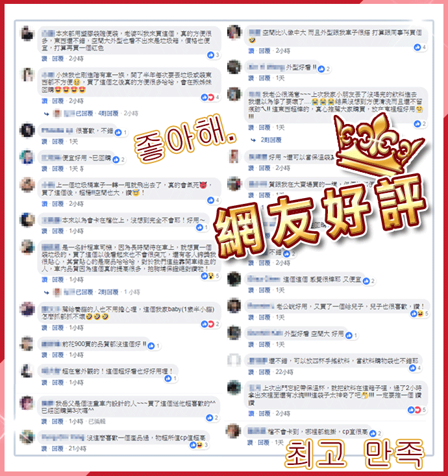This screenshot has height=476, width=448.
Task: Click 讚 under 前花900買的品質都沒這個好 comment
Action: pos(44,355)
